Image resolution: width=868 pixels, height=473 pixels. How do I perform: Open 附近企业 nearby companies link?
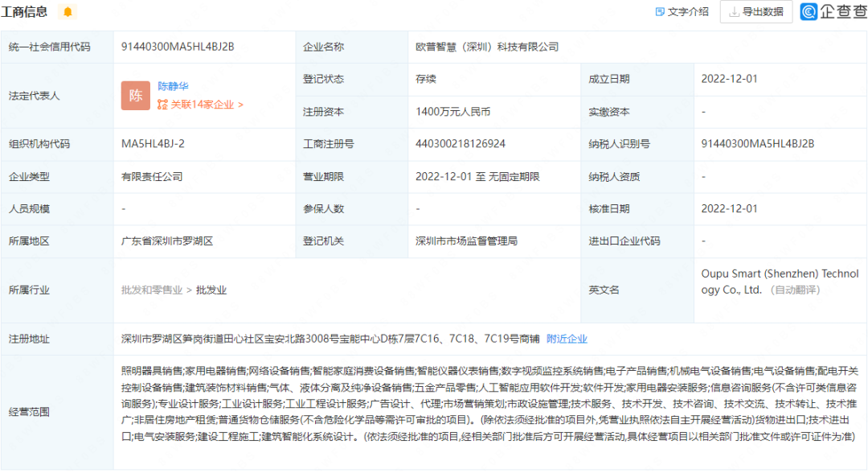(x=567, y=339)
